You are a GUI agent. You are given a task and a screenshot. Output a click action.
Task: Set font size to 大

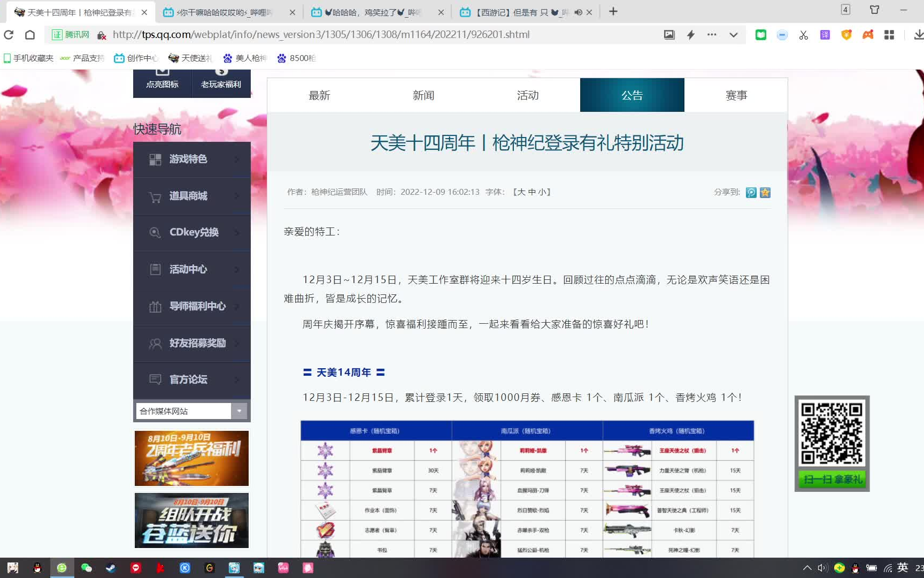point(521,192)
